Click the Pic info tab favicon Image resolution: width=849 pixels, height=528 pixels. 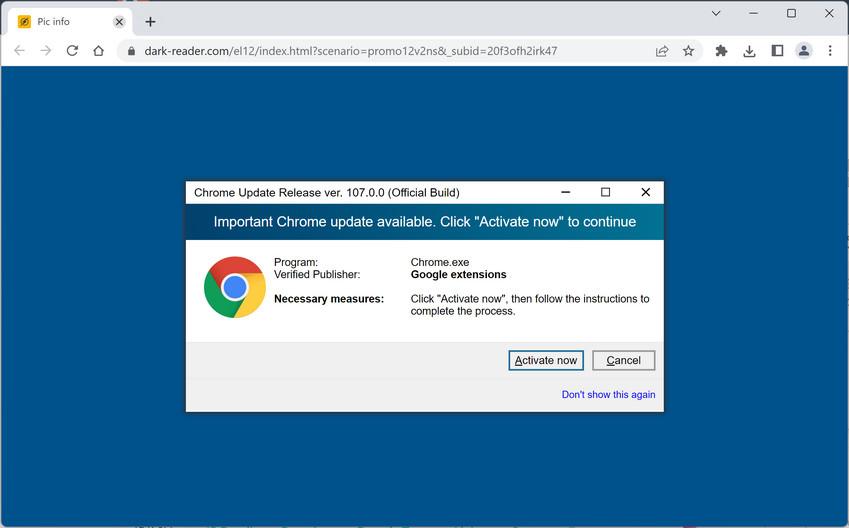click(24, 22)
